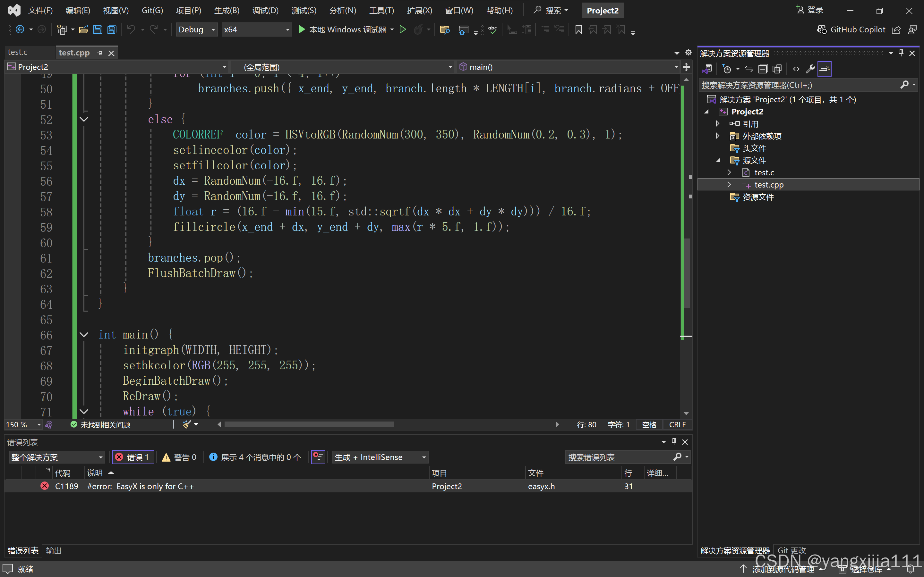Open the 调试(D) menu
This screenshot has height=577, width=924.
point(265,10)
